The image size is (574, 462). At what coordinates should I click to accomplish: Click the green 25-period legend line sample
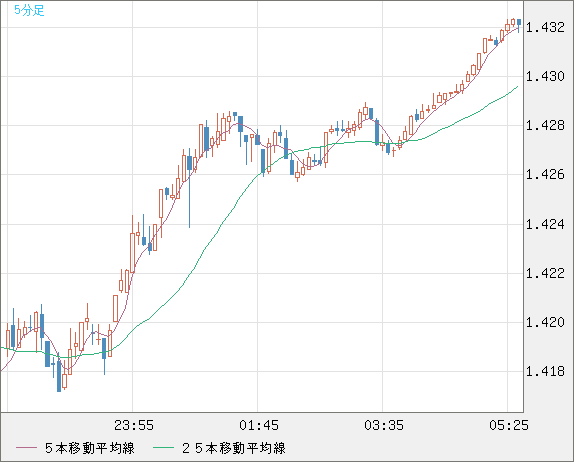163,448
